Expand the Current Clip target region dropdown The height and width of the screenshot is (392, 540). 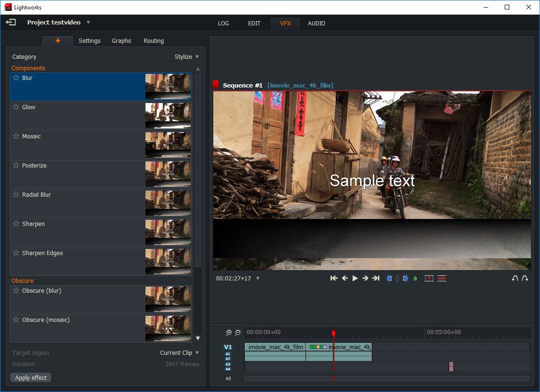(x=179, y=353)
